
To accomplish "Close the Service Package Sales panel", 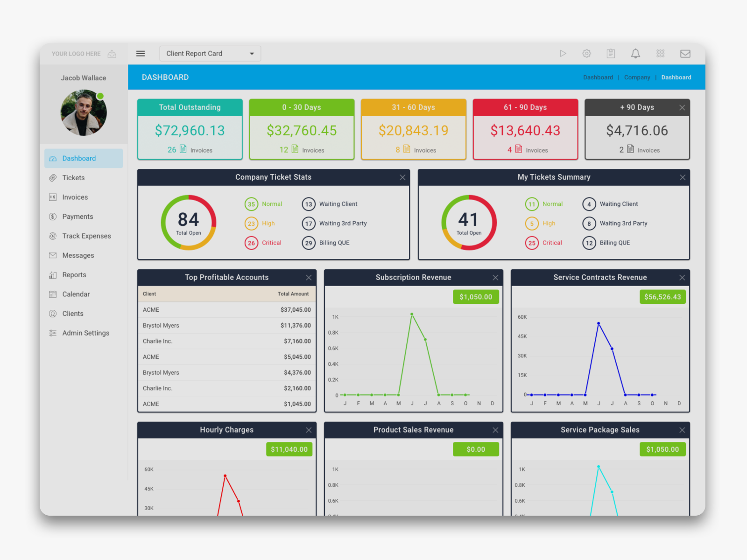I will [682, 430].
